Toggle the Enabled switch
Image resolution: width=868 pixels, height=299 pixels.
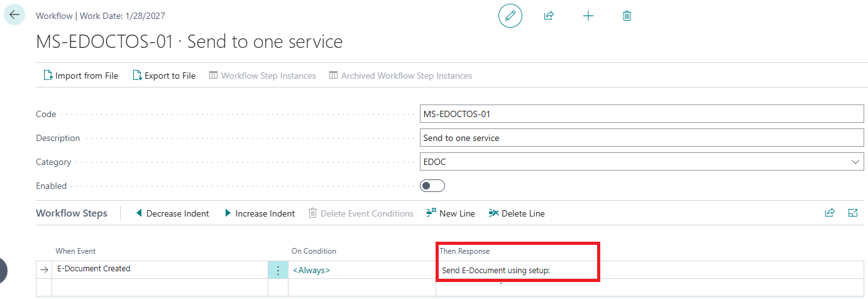pos(432,186)
